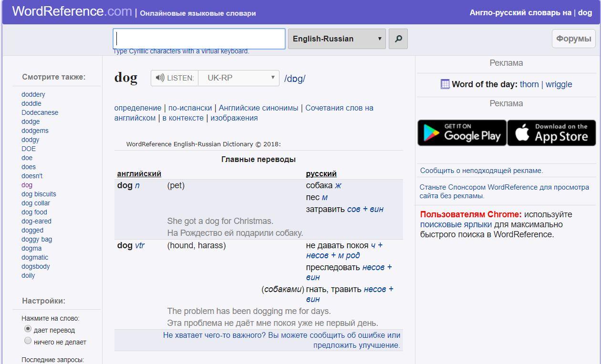Screen dimensions: 601x364
Task: Select the 'дает перевод' radio option
Action: 28,329
